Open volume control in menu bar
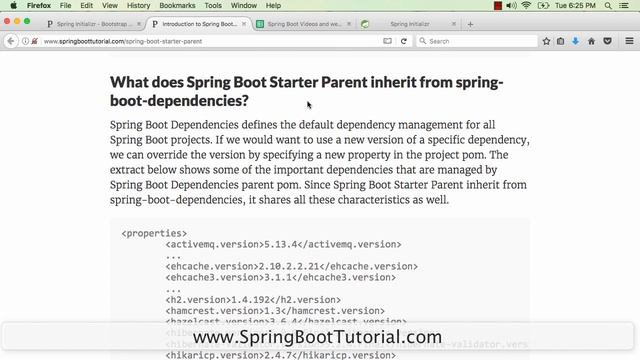The image size is (640, 360). [x=511, y=6]
